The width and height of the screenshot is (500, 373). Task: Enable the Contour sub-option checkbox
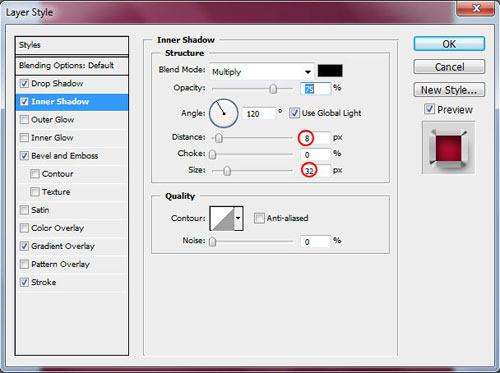pyautogui.click(x=35, y=174)
